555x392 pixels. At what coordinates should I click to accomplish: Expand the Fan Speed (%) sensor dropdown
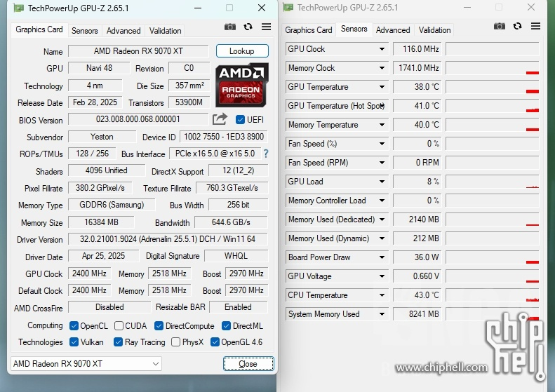pos(382,144)
